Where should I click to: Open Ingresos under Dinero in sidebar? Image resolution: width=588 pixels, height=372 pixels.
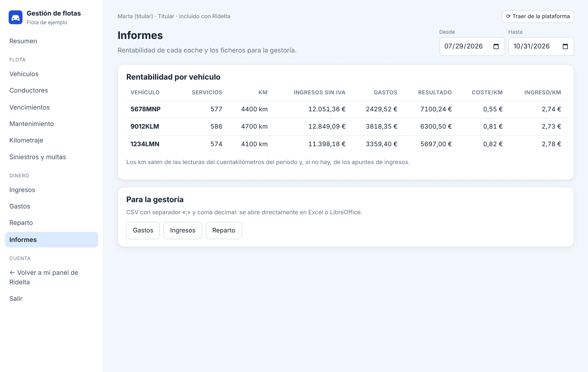[x=52, y=190]
